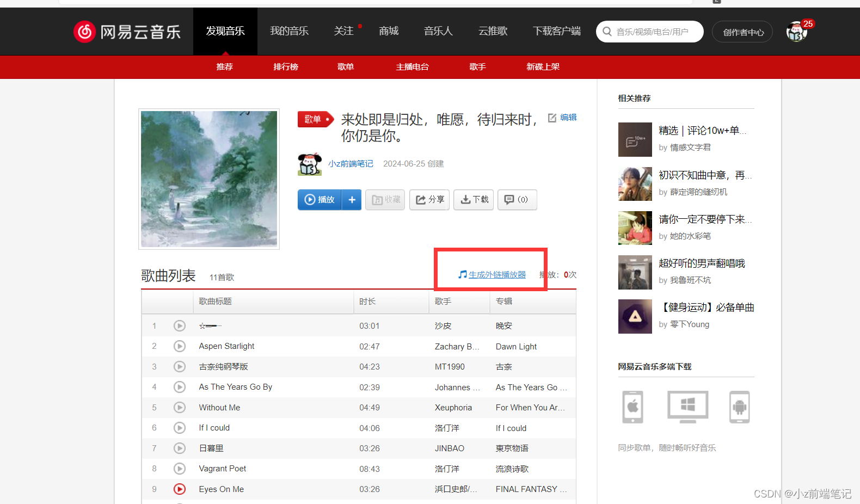Select the 新碟上架 sub-navigation item

tap(543, 67)
